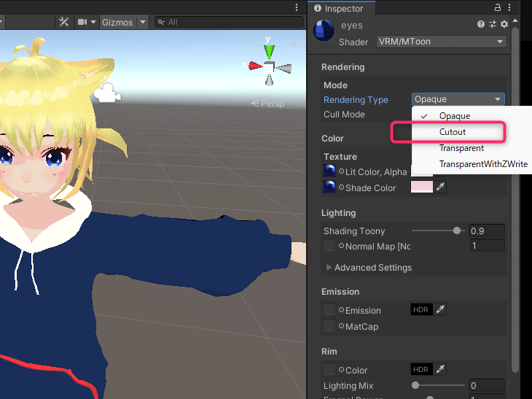Open the Emission HDR color swatch
The width and height of the screenshot is (532, 399).
point(422,310)
